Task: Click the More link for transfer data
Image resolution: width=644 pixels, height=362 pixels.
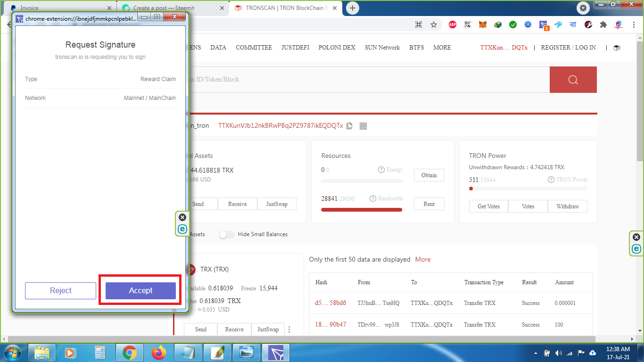Action: coord(423,260)
